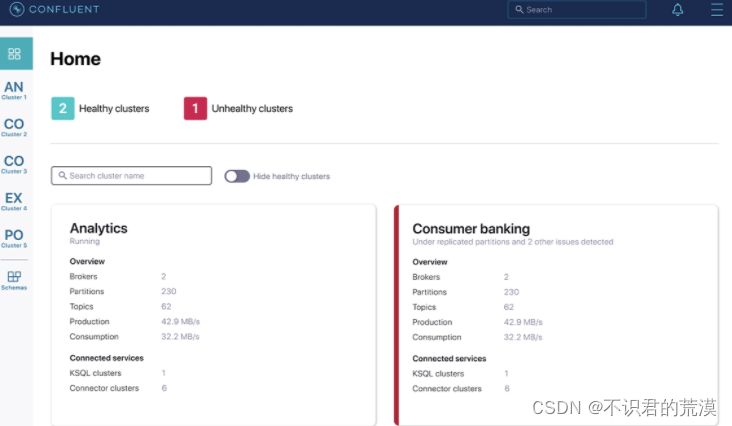The height and width of the screenshot is (426, 732).
Task: Click Partitions row in Consumer banking card
Action: (x=465, y=292)
